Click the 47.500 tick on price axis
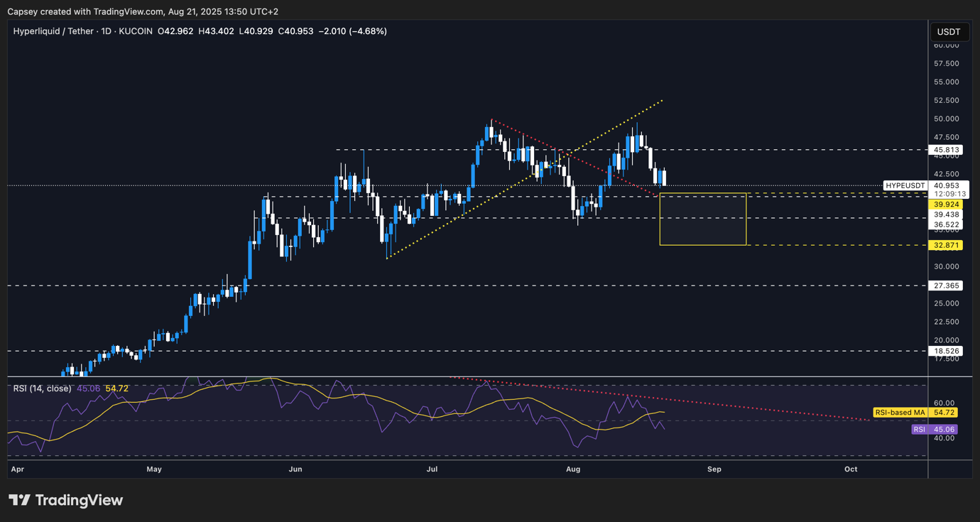The width and height of the screenshot is (980, 522). [x=947, y=138]
